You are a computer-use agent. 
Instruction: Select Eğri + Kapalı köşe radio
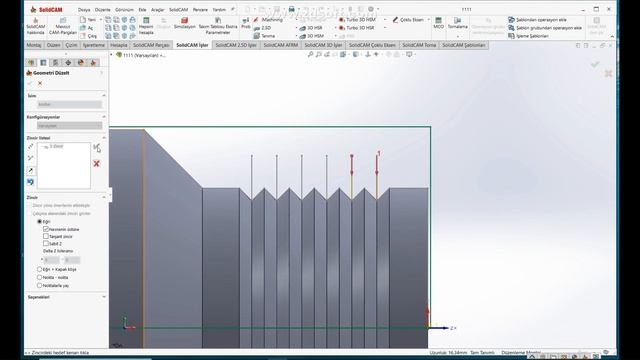coord(40,269)
